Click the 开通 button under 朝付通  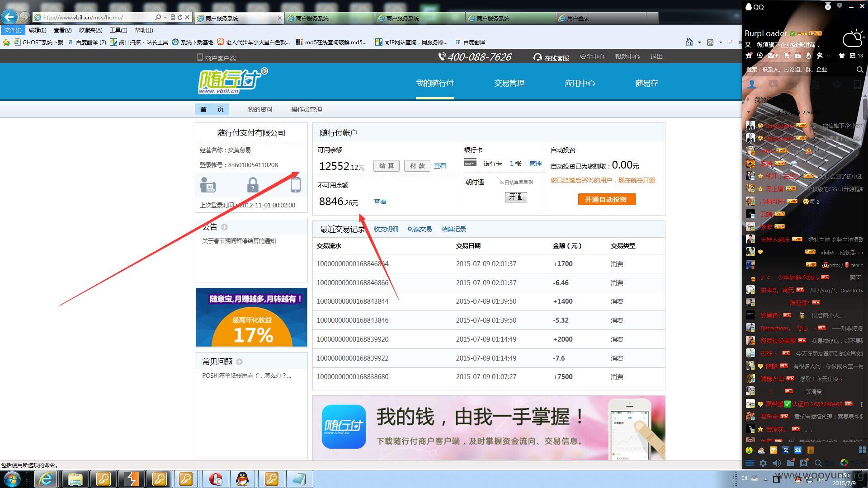pos(516,197)
